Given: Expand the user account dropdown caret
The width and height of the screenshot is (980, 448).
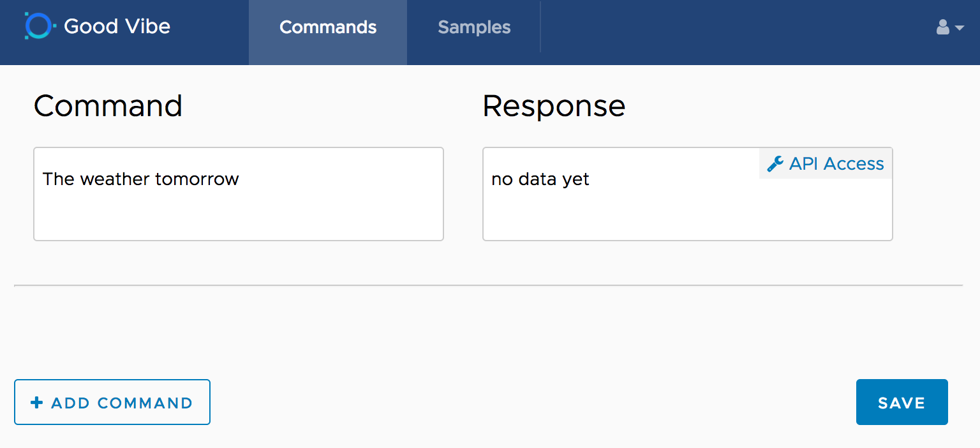Looking at the screenshot, I should (x=960, y=28).
